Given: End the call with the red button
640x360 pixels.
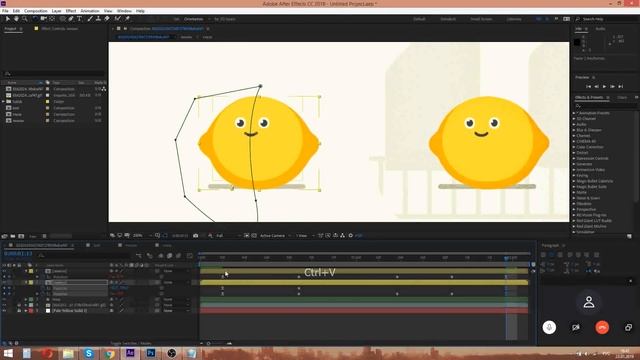Looking at the screenshot, I should [602, 327].
